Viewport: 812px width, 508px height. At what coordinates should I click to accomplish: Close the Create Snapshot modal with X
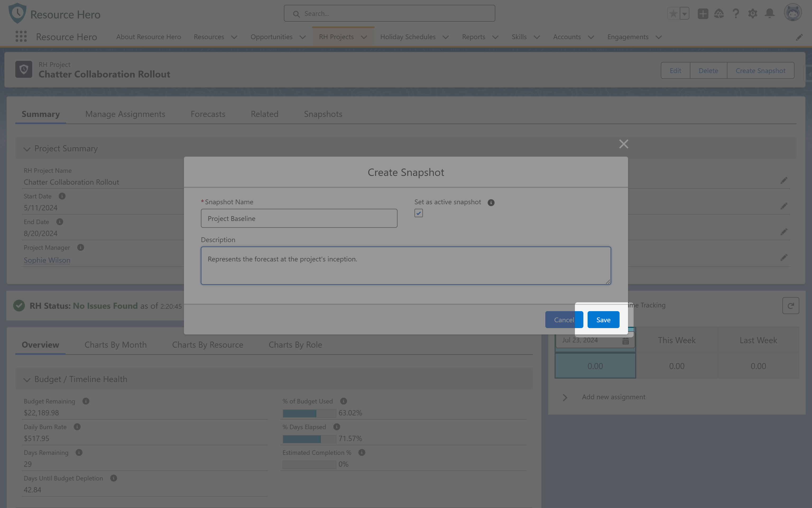(x=624, y=144)
